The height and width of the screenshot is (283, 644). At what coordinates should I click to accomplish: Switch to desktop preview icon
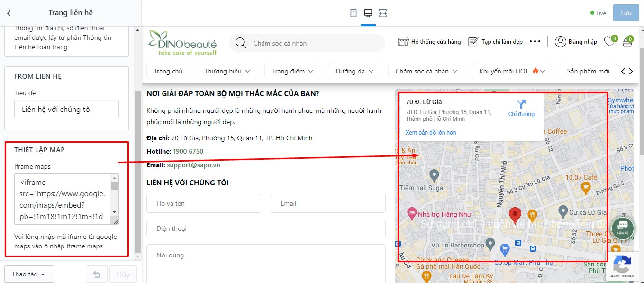click(368, 13)
